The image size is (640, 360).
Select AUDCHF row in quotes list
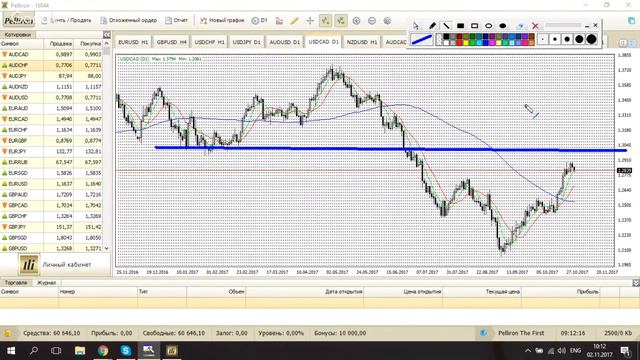[x=51, y=65]
